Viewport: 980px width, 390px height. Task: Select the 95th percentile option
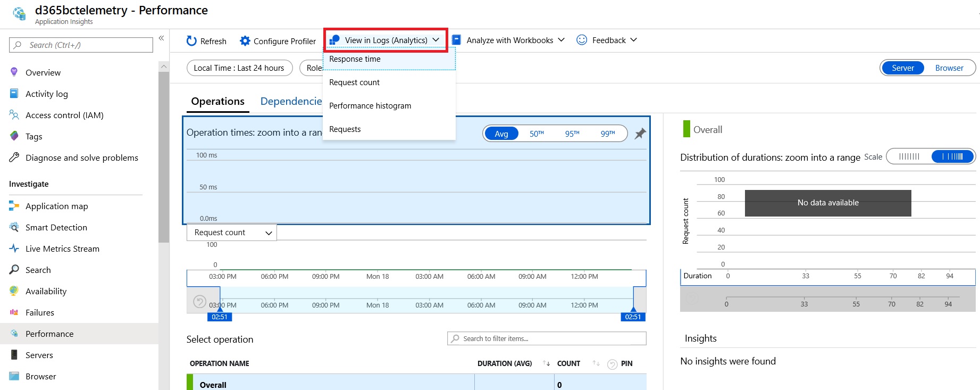(x=572, y=134)
